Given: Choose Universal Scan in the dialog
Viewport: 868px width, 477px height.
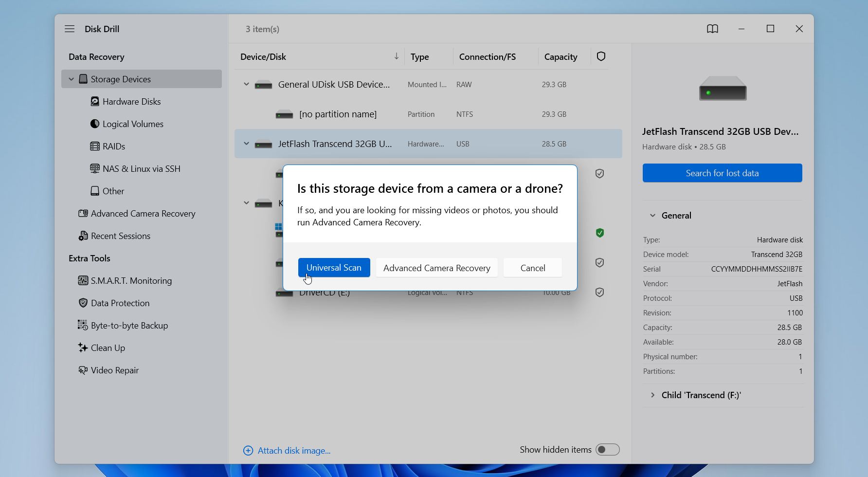Looking at the screenshot, I should pyautogui.click(x=334, y=267).
